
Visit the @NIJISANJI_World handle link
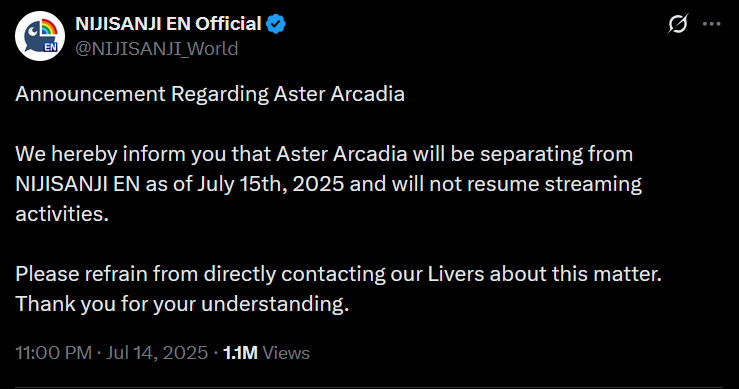[157, 49]
